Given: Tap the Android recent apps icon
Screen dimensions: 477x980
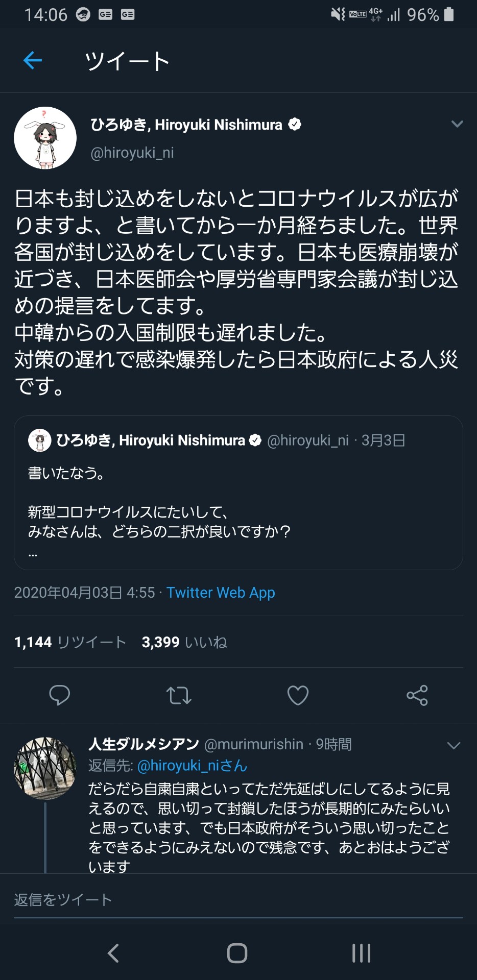Looking at the screenshot, I should pyautogui.click(x=361, y=952).
